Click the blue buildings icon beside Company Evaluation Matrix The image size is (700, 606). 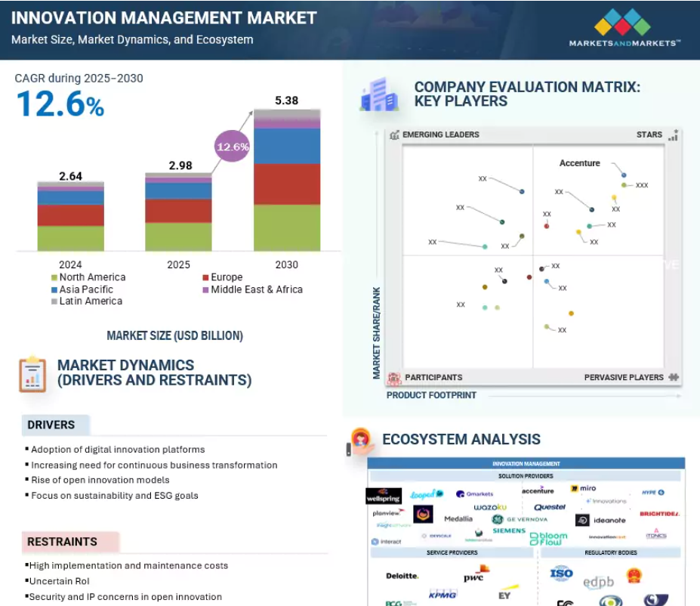[379, 94]
